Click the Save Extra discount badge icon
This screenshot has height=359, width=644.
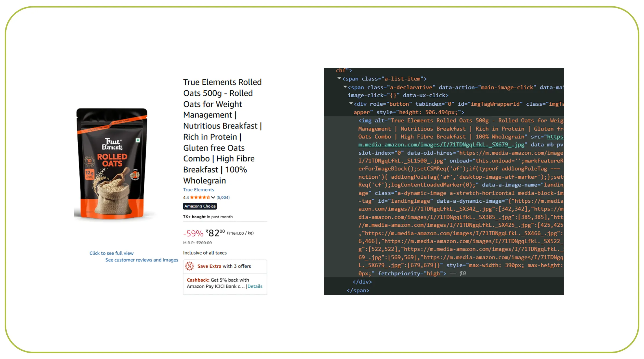click(x=189, y=266)
